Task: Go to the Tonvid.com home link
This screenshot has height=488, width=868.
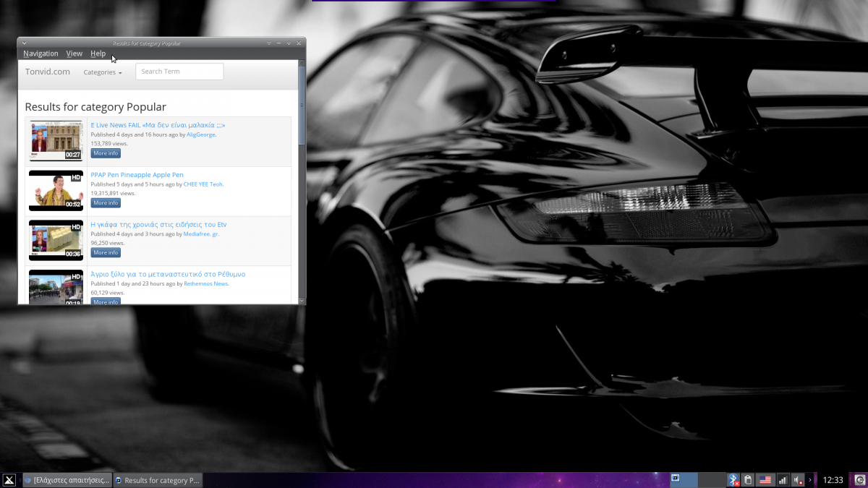Action: (x=48, y=72)
